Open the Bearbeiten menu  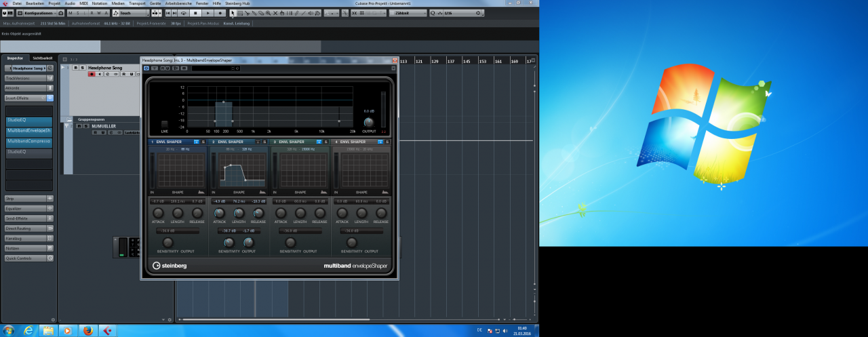35,3
